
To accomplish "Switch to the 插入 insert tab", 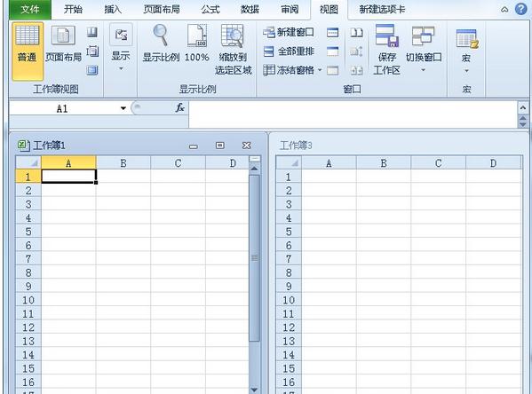I will pyautogui.click(x=113, y=10).
